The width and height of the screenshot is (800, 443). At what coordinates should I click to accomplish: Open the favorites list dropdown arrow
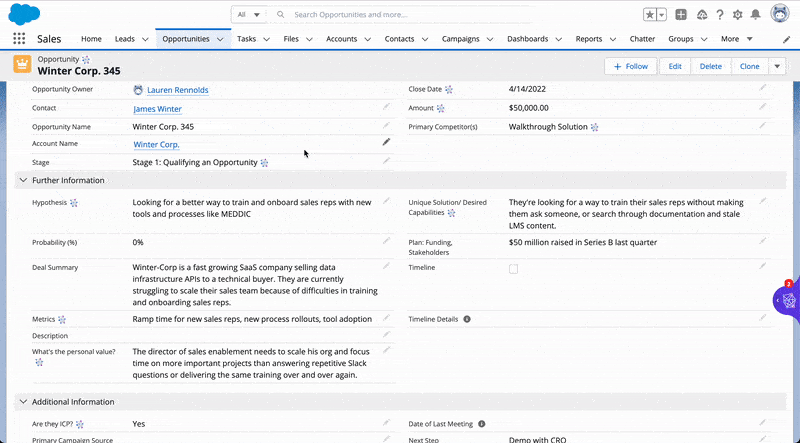point(661,15)
